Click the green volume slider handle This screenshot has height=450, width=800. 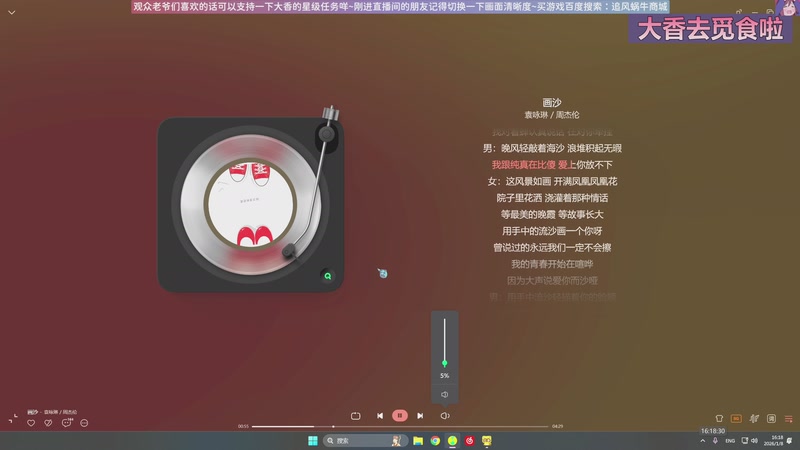[x=444, y=363]
